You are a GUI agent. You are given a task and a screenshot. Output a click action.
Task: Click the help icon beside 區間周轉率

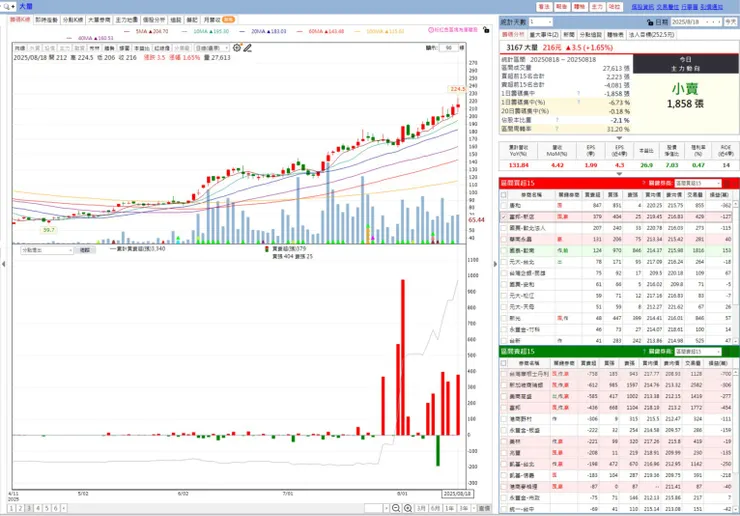(557, 128)
